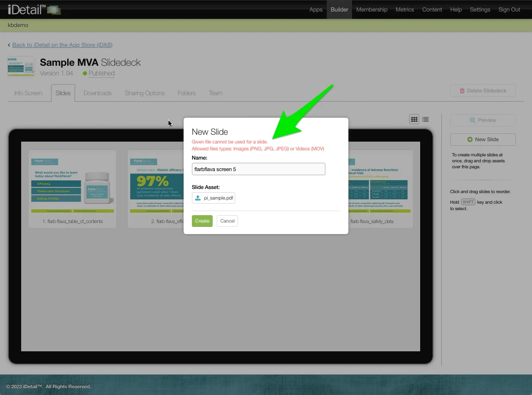Click the 'Slide Asset:' label
Viewport: 532px width, 395px height.
(206, 187)
